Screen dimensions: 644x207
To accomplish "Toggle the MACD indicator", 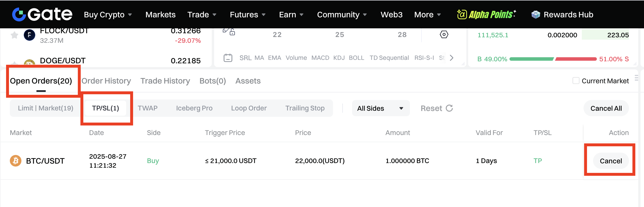I will tap(320, 58).
